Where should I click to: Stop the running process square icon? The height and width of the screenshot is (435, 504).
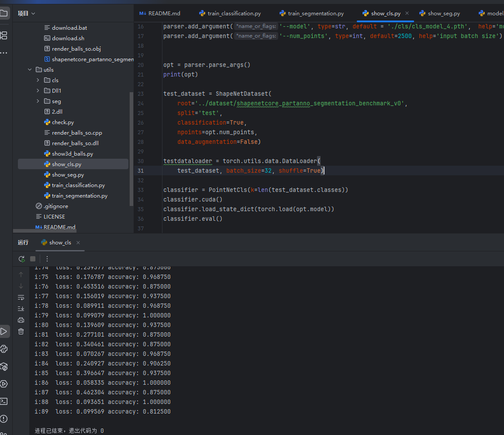[x=33, y=259]
